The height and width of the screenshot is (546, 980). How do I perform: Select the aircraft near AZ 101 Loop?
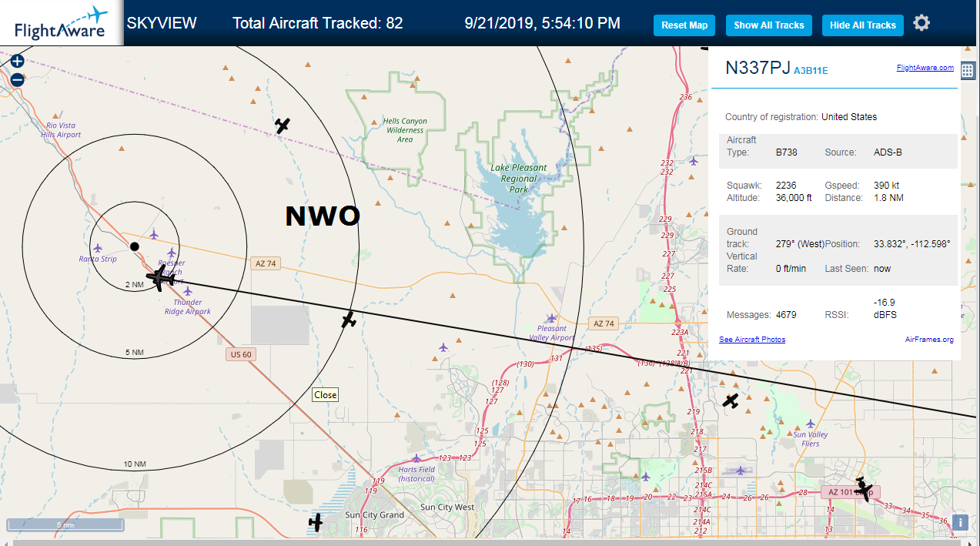click(x=864, y=488)
